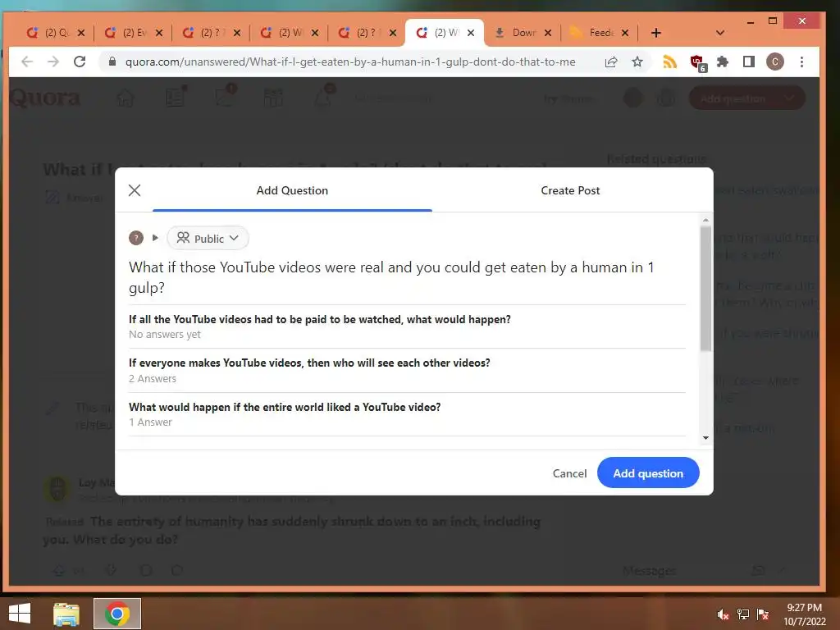Close the Feeder tab
This screenshot has width=840, height=630.
click(624, 33)
